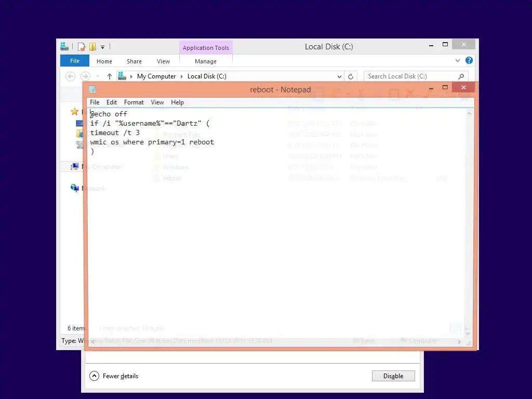Click My Computer in address breadcrumb

pyautogui.click(x=156, y=76)
